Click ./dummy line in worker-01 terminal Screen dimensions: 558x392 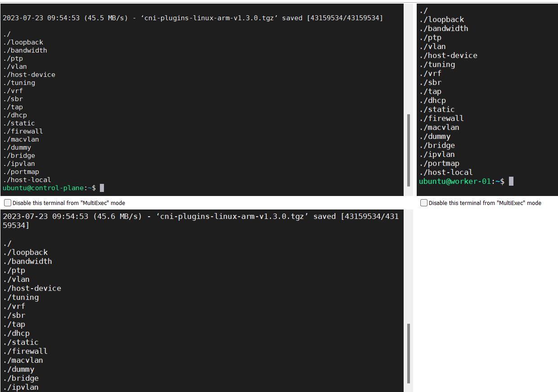(435, 136)
